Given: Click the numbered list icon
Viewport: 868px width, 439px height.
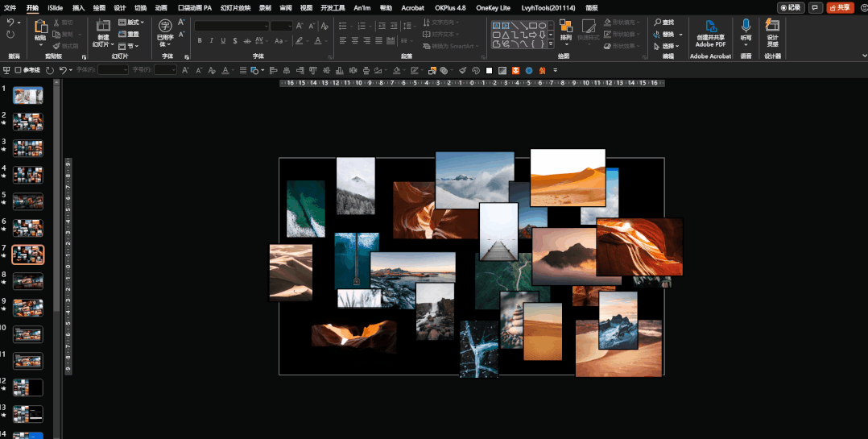Looking at the screenshot, I should (362, 26).
